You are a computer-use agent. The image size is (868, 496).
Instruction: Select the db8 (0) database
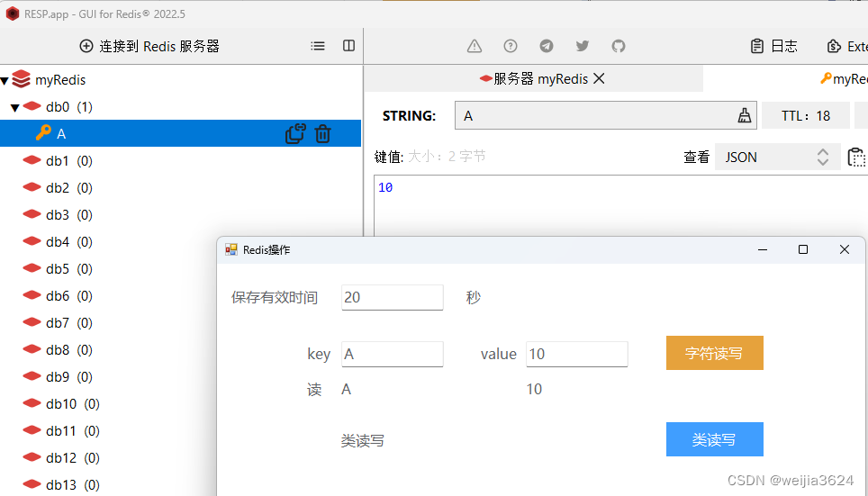click(x=69, y=350)
